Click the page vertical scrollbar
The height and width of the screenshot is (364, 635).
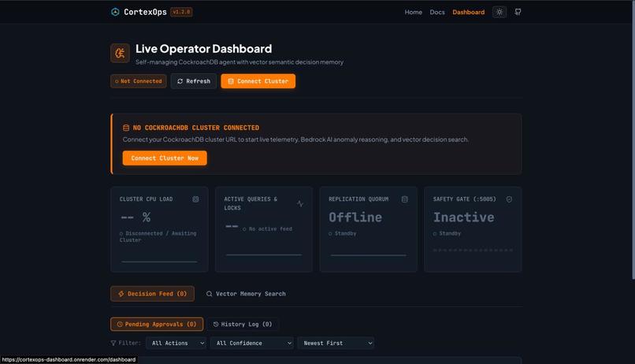(x=633, y=139)
